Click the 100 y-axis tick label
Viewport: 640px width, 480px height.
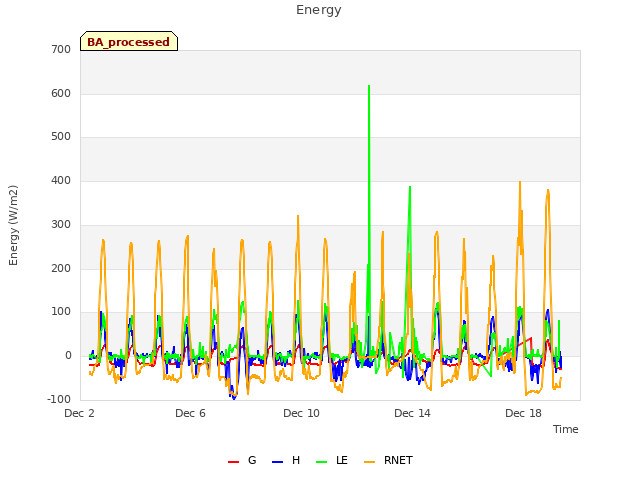[61, 312]
